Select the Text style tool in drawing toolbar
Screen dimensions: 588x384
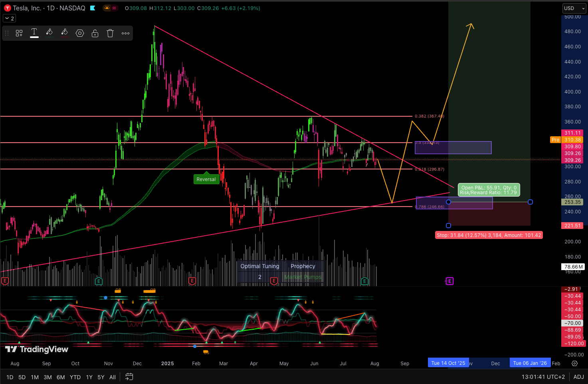[34, 33]
